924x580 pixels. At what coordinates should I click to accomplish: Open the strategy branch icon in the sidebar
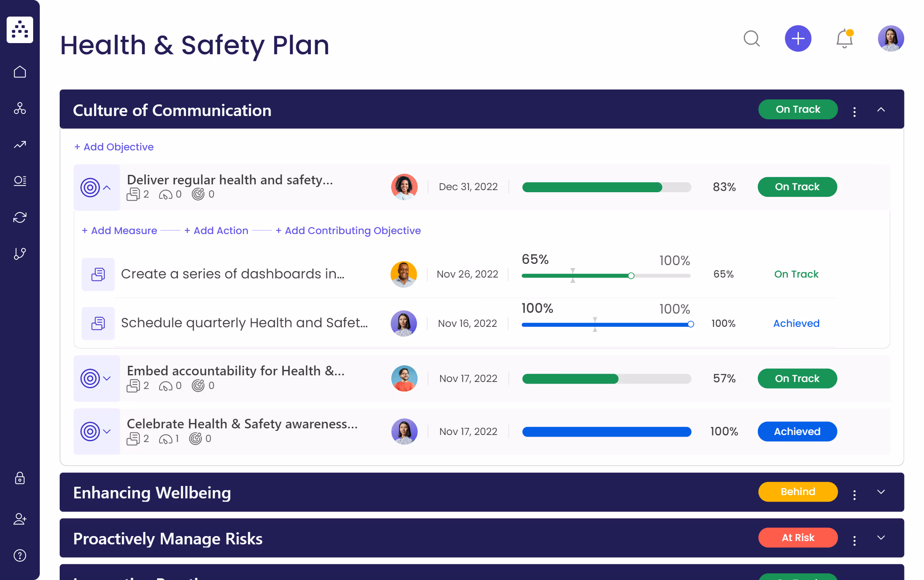(19, 254)
